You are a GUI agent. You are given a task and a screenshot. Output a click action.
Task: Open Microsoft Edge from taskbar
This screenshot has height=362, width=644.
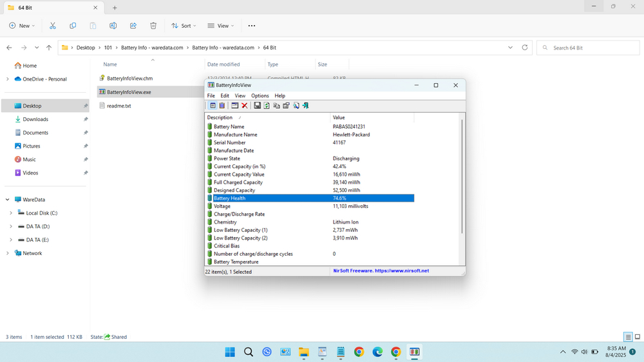pos(377,352)
